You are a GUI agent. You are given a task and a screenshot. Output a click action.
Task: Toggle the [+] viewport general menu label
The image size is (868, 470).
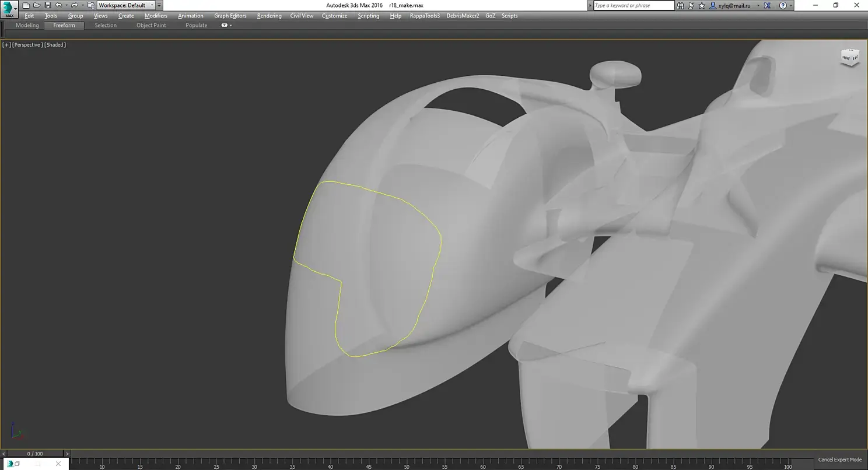(x=6, y=45)
